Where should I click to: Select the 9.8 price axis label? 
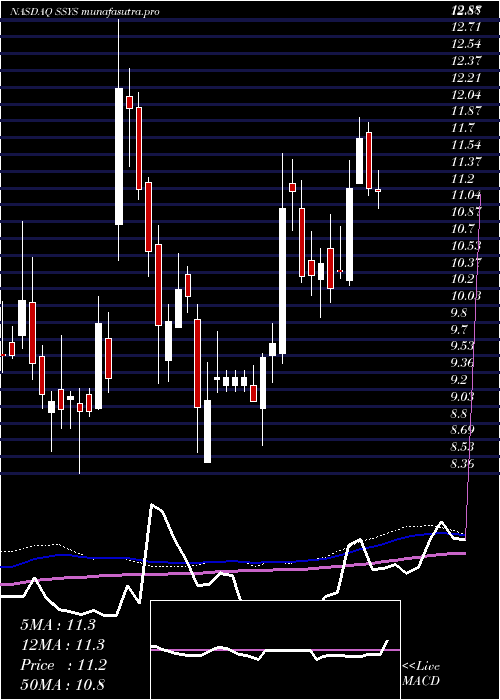[459, 312]
